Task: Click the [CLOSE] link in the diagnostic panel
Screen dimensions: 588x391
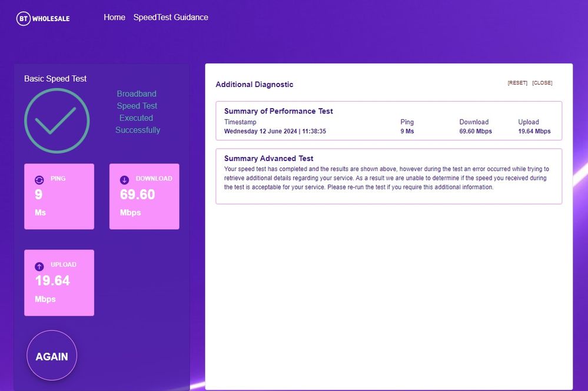Action: point(542,83)
